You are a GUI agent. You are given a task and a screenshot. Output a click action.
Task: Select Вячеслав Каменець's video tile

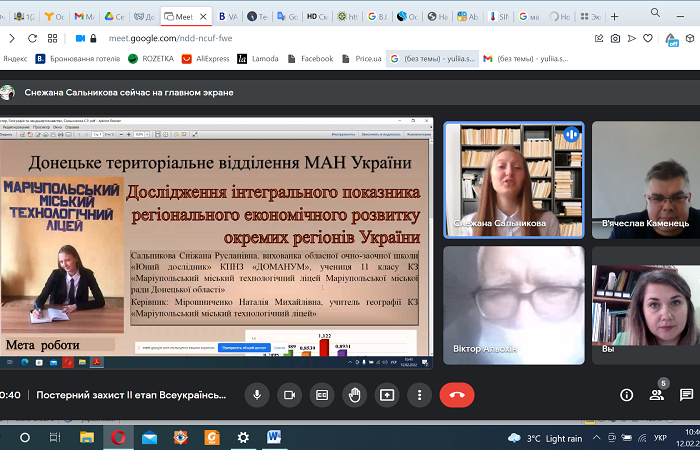pos(645,178)
